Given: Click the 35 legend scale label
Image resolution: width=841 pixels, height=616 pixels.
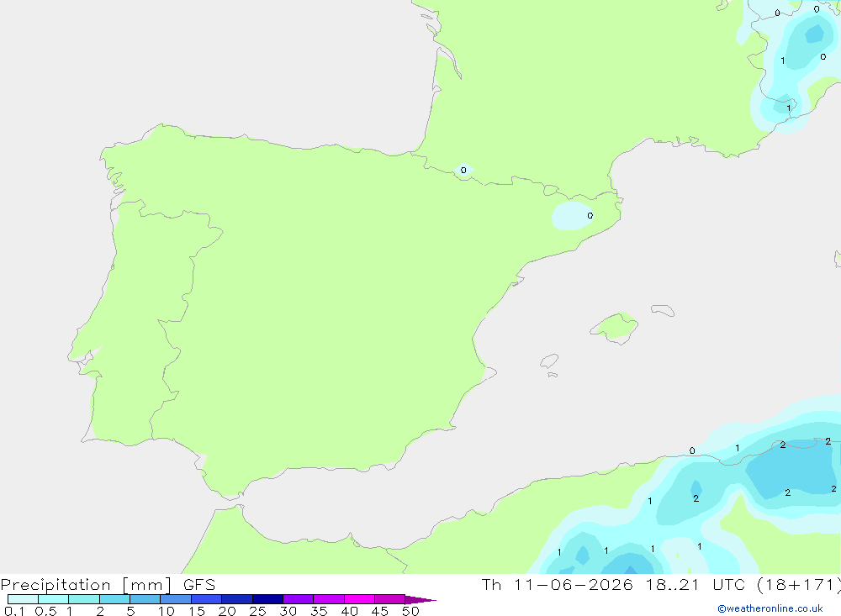Looking at the screenshot, I should pos(319,611).
